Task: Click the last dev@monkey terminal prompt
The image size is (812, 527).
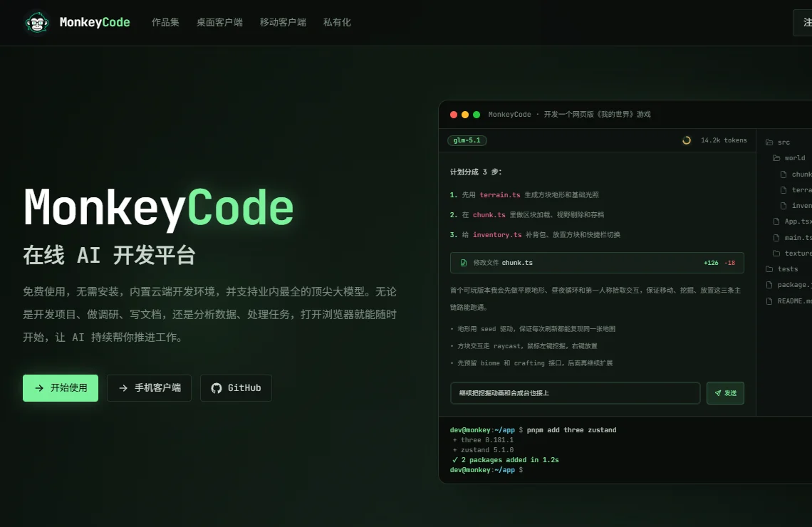Action: coord(486,470)
